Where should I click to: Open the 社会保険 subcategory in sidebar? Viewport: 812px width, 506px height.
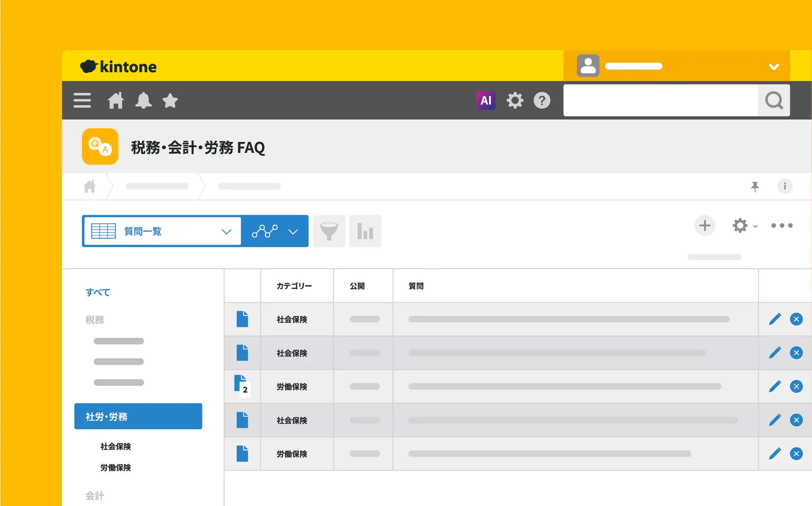[115, 446]
